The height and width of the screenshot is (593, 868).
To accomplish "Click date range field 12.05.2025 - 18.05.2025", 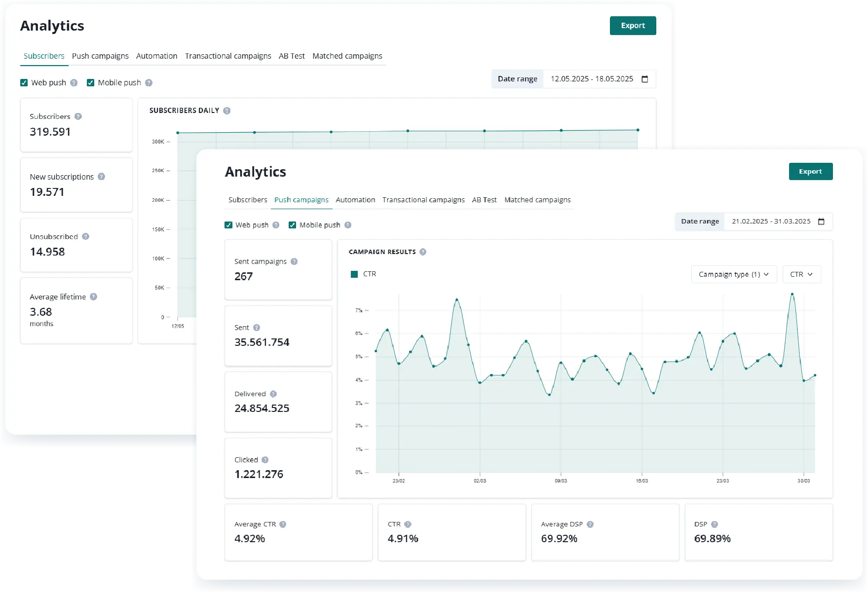I will click(x=600, y=79).
